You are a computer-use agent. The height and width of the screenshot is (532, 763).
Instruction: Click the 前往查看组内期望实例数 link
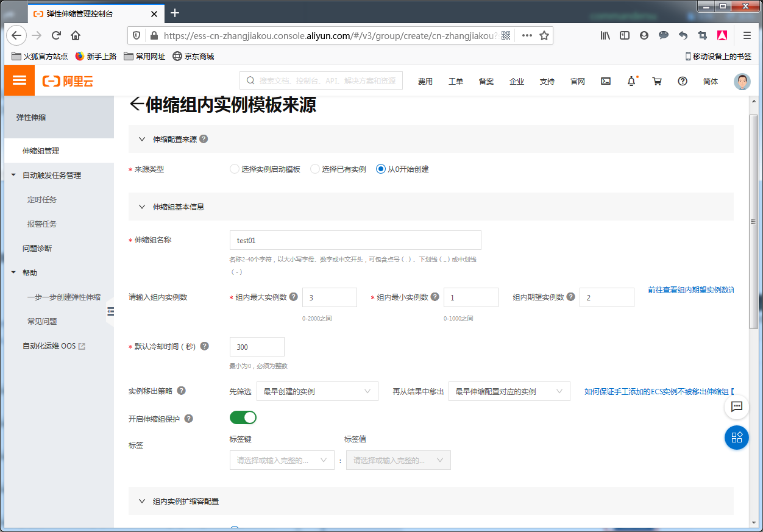(690, 290)
